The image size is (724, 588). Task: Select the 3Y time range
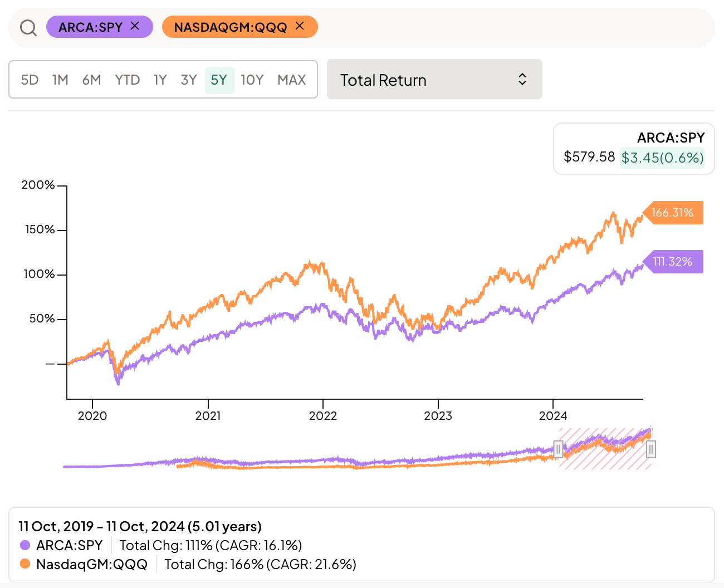pos(189,80)
